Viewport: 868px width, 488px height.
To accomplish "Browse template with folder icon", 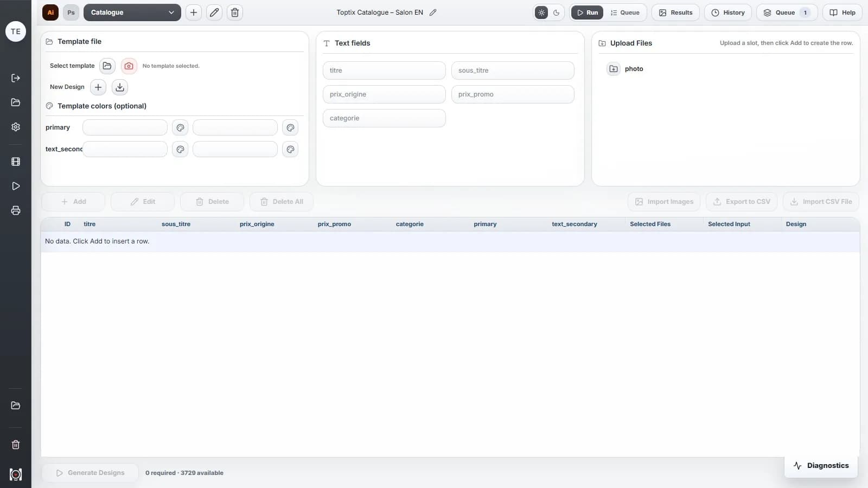I will (x=107, y=66).
